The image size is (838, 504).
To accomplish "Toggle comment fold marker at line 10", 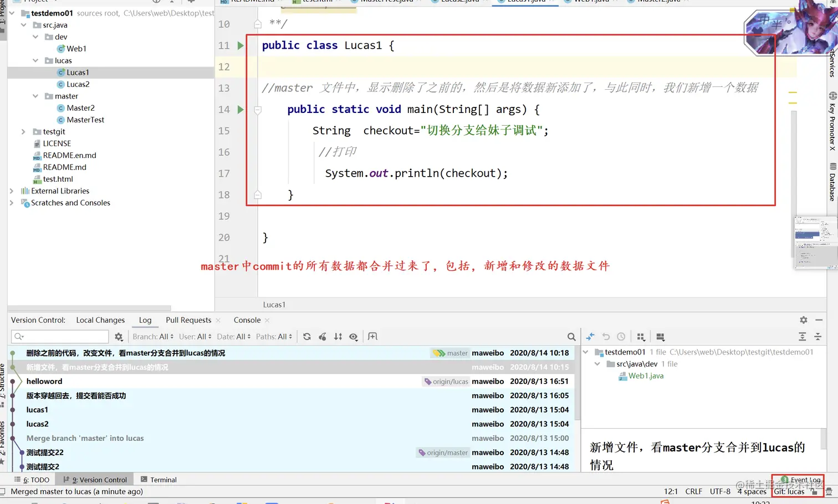I will pos(258,24).
